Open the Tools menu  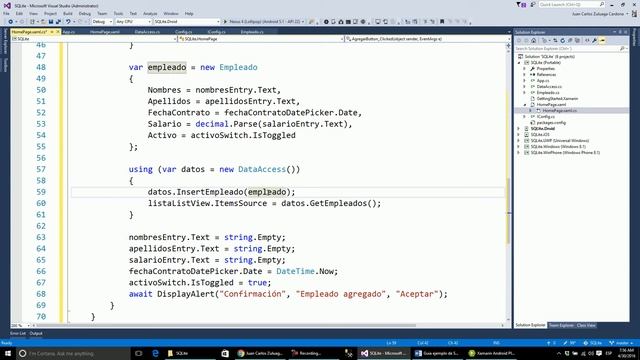(x=118, y=13)
